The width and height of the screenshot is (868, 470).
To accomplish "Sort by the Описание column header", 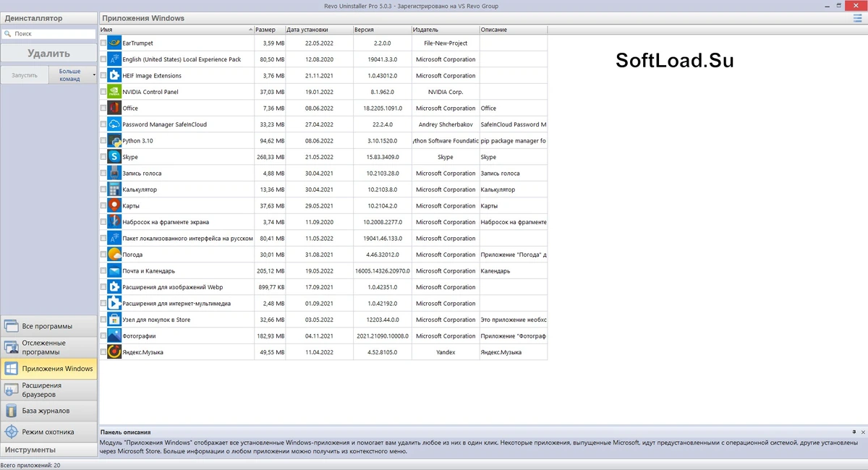I will tap(513, 30).
